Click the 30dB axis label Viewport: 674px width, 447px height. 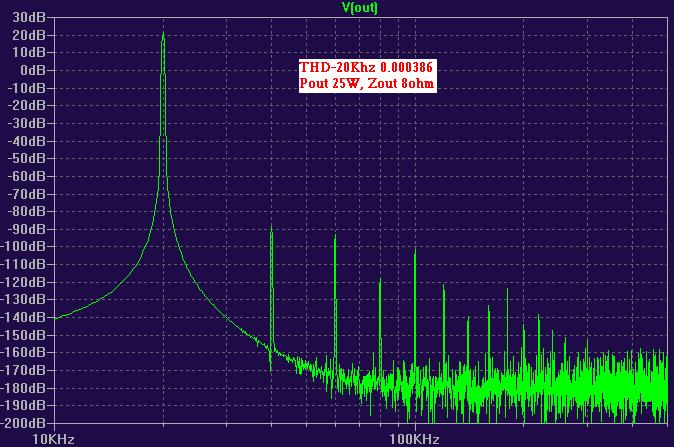tap(29, 17)
